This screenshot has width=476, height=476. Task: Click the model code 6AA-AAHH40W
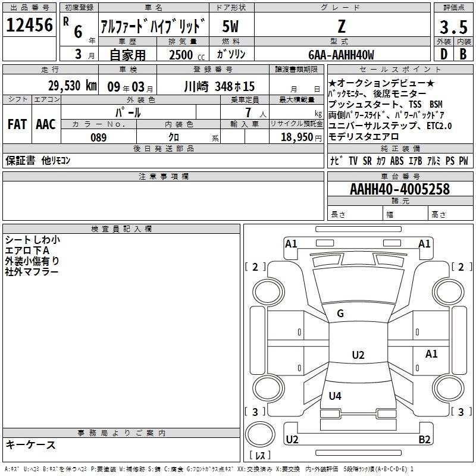pos(341,55)
